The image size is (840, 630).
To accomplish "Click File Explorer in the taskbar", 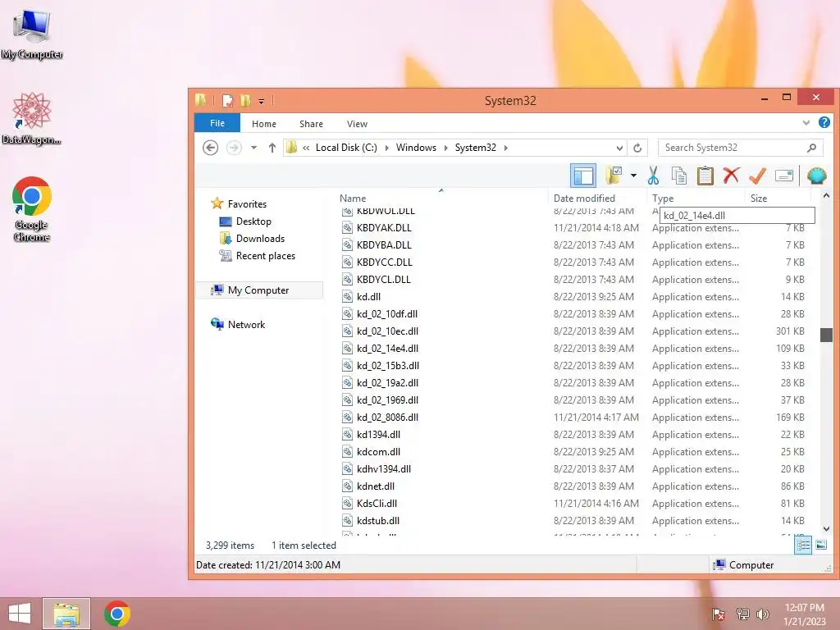I will tap(66, 614).
